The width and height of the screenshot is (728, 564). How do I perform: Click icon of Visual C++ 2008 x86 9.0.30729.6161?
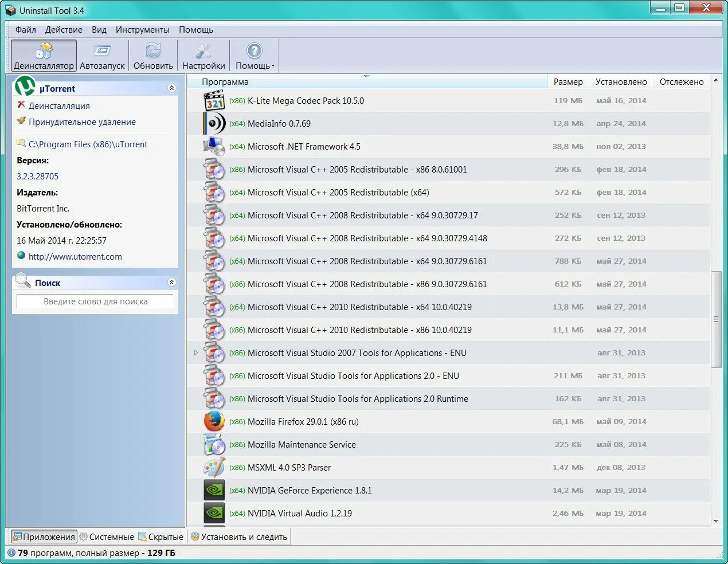coord(214,284)
